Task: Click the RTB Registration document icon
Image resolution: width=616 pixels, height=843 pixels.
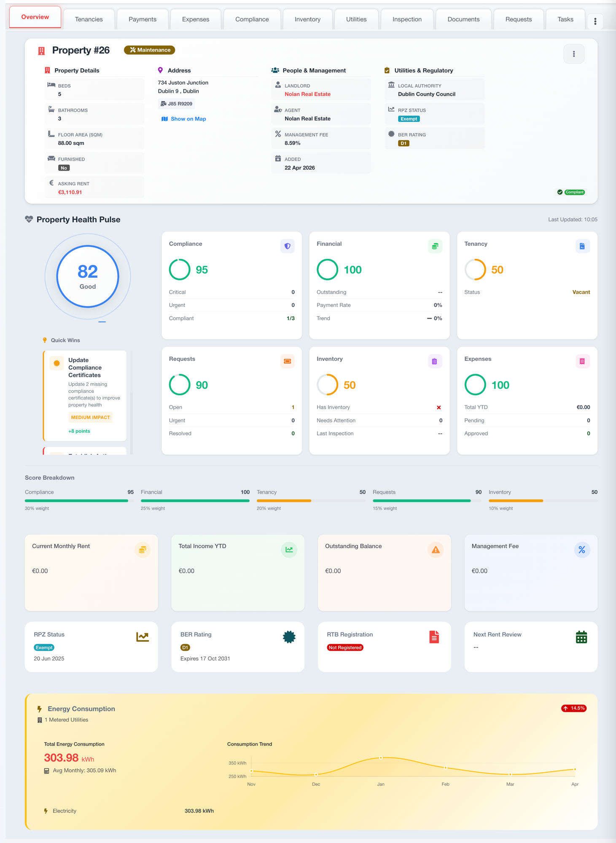Action: [434, 637]
